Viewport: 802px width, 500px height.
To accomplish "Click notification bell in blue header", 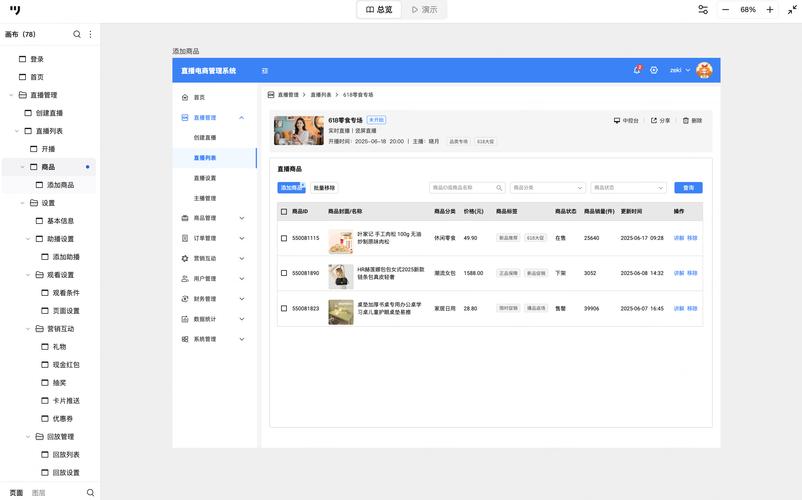I will (637, 70).
